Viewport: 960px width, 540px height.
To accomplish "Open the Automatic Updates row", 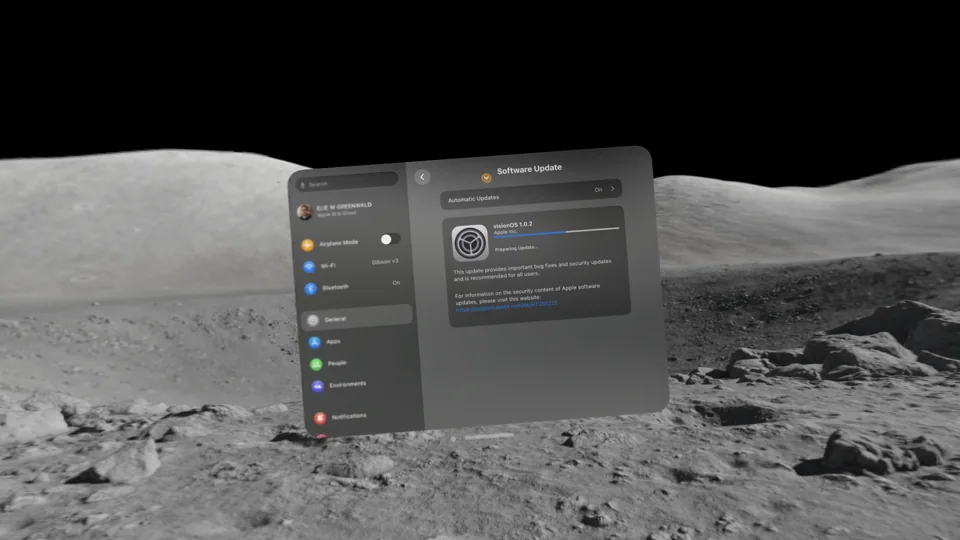I will 530,193.
